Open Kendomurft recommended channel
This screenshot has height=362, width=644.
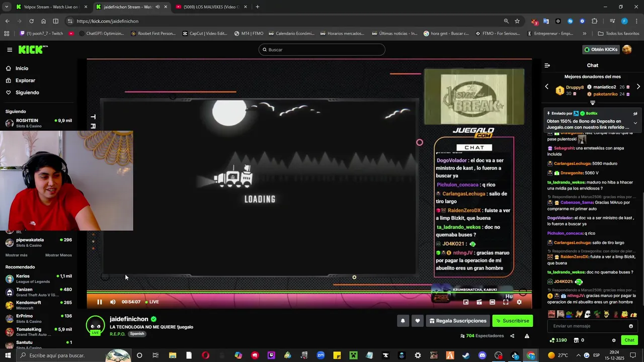[x=39, y=305]
